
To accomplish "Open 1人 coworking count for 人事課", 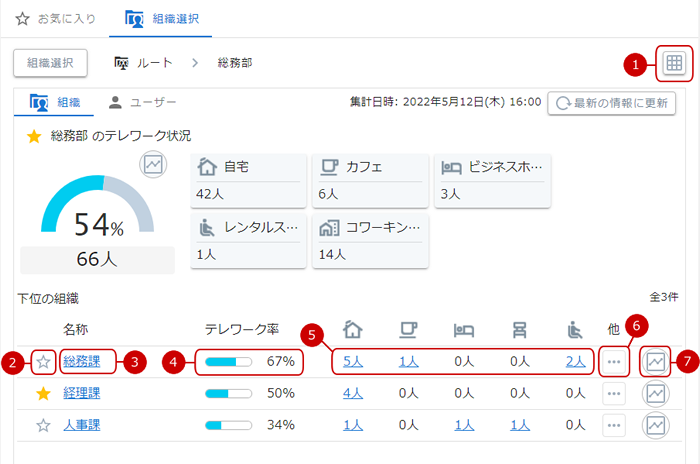I will [520, 425].
